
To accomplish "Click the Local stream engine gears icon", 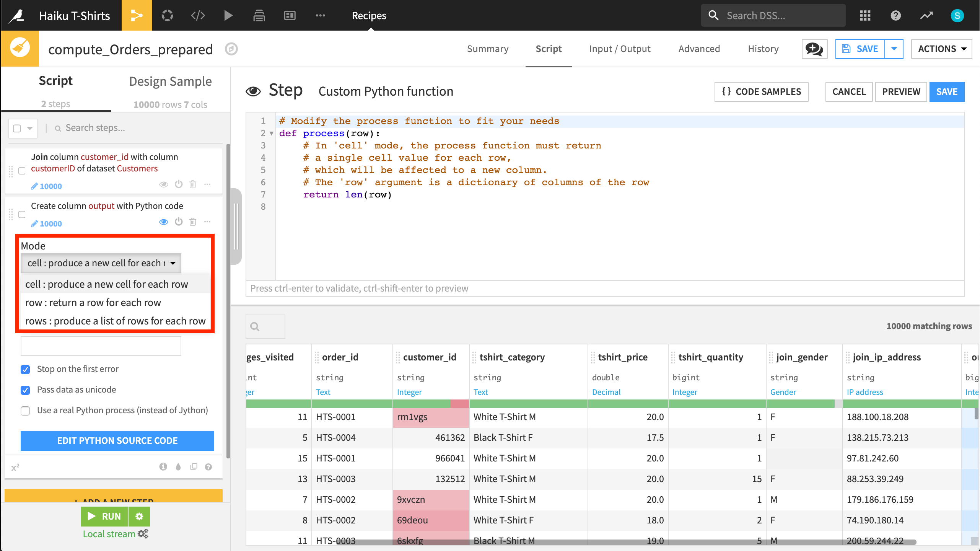I will point(143,534).
